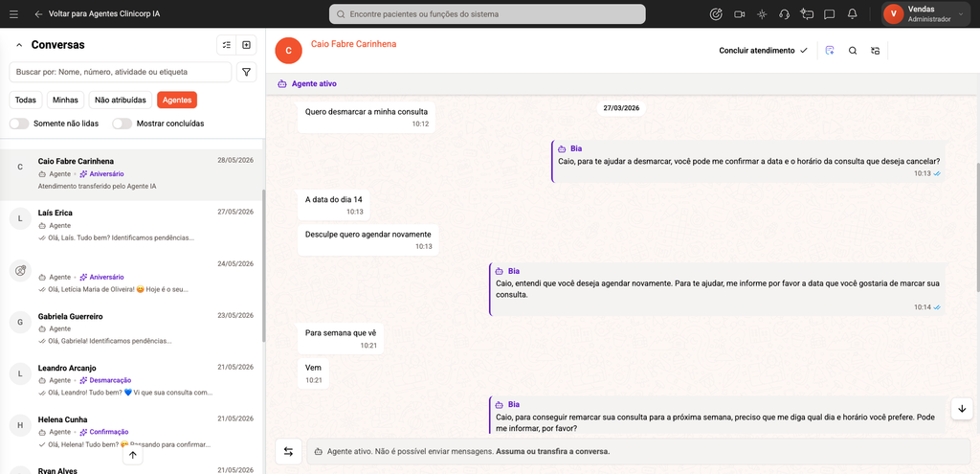Open the Laís Erica conversation
The image size is (980, 474).
click(x=132, y=226)
